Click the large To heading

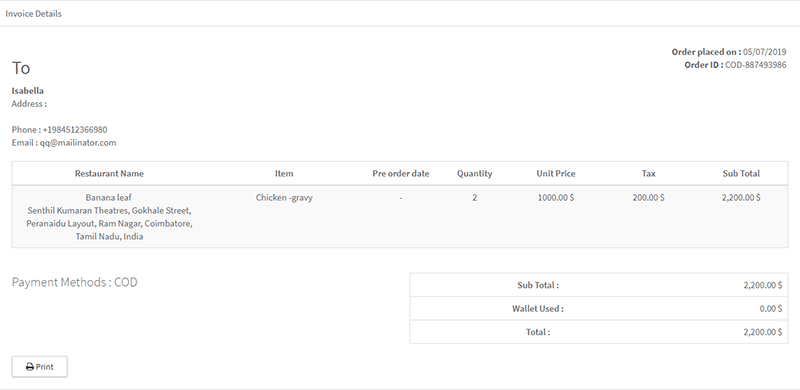click(x=21, y=68)
